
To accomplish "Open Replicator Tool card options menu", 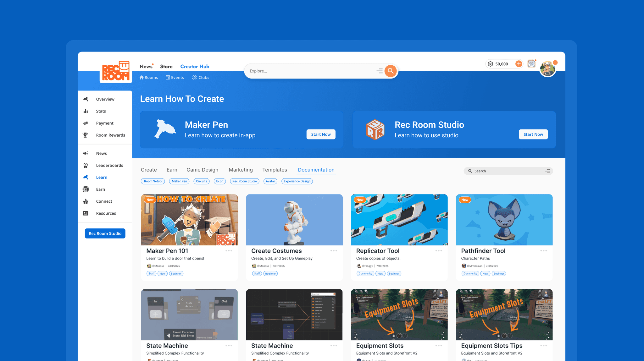I will pyautogui.click(x=439, y=251).
